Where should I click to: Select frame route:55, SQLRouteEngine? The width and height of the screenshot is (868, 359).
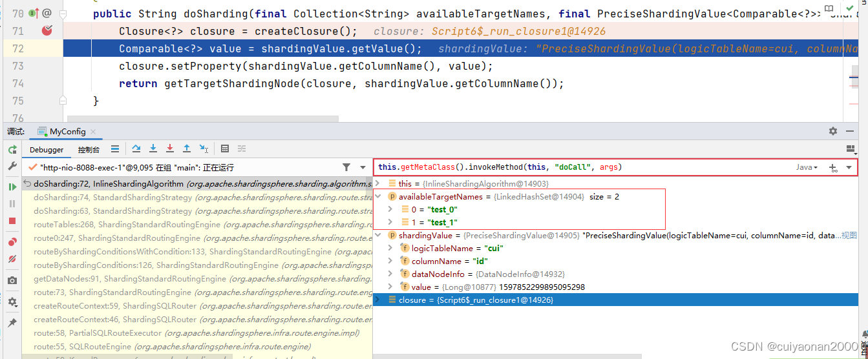tap(197, 347)
